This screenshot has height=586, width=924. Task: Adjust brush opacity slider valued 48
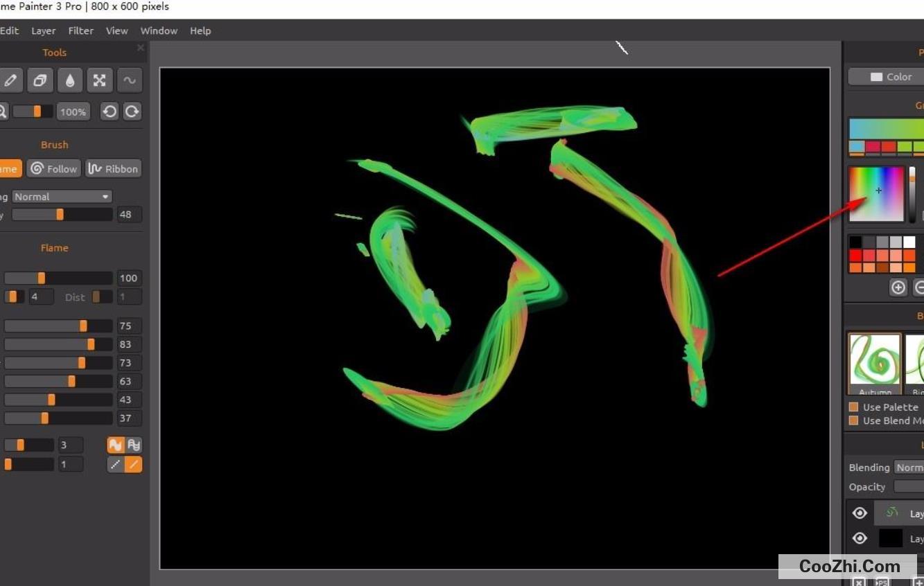62,215
